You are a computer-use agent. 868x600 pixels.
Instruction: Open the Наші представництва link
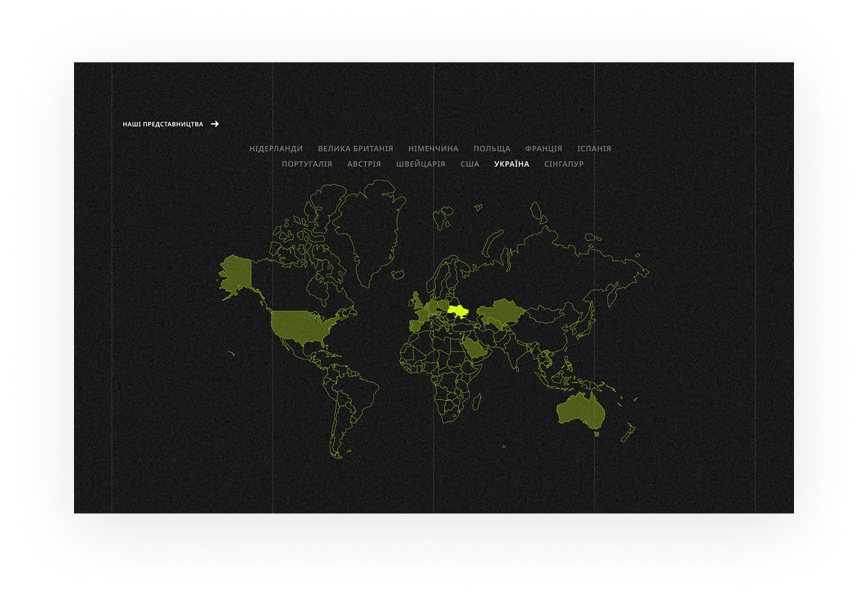163,124
